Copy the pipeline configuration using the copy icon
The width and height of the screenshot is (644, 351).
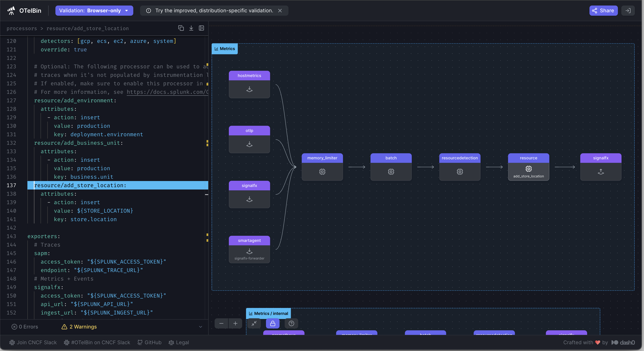[181, 28]
